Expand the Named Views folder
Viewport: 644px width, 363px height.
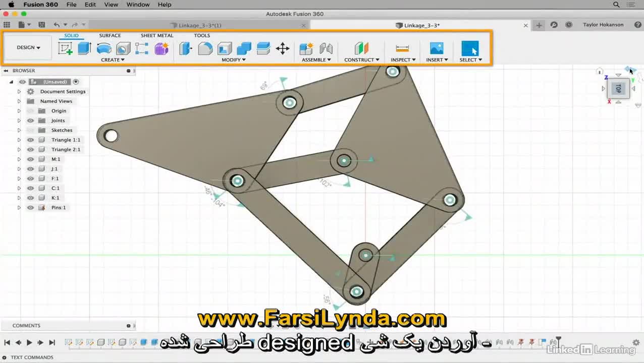tap(19, 101)
